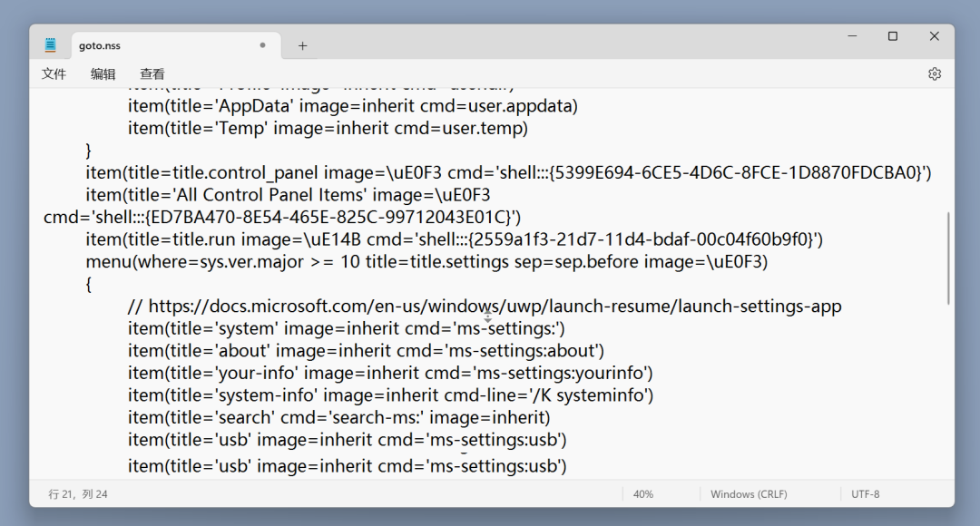Click the UTF-8 encoding indicator
980x526 pixels.
865,494
